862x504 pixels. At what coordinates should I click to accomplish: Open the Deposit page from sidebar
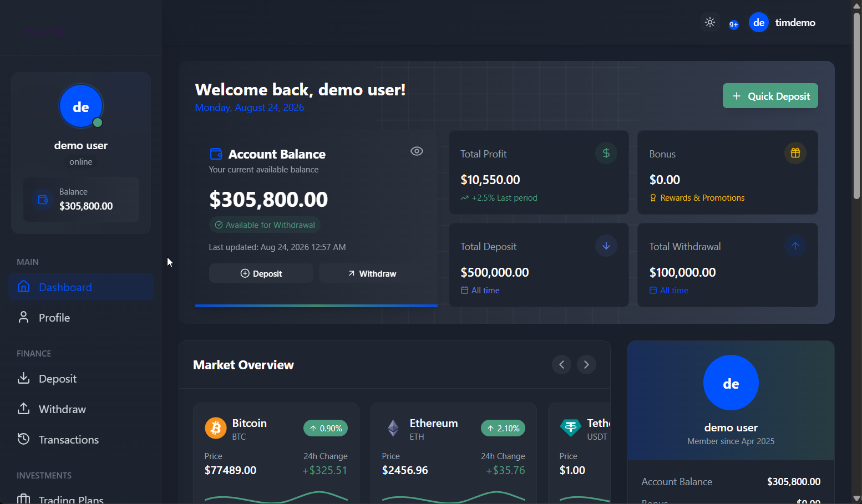[81, 378]
